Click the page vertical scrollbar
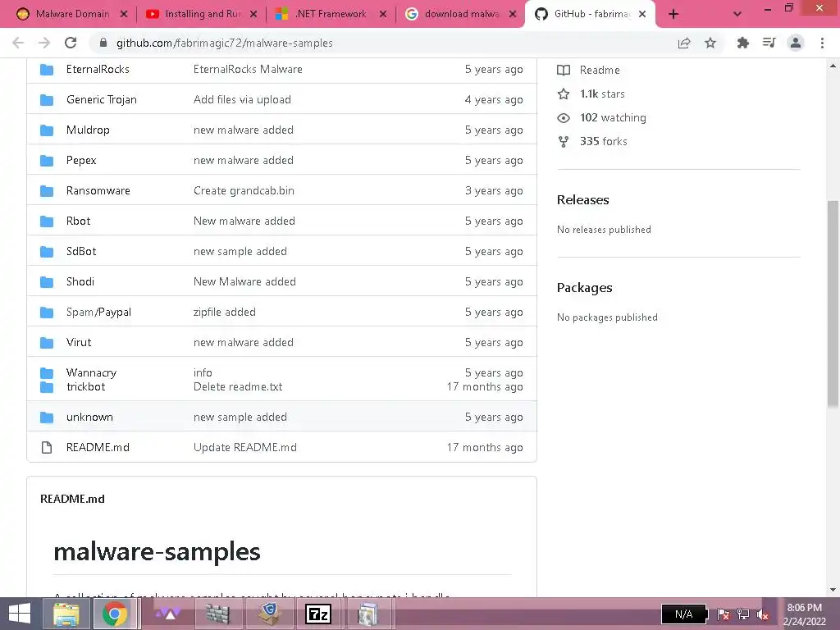The height and width of the screenshot is (630, 840). [833, 304]
